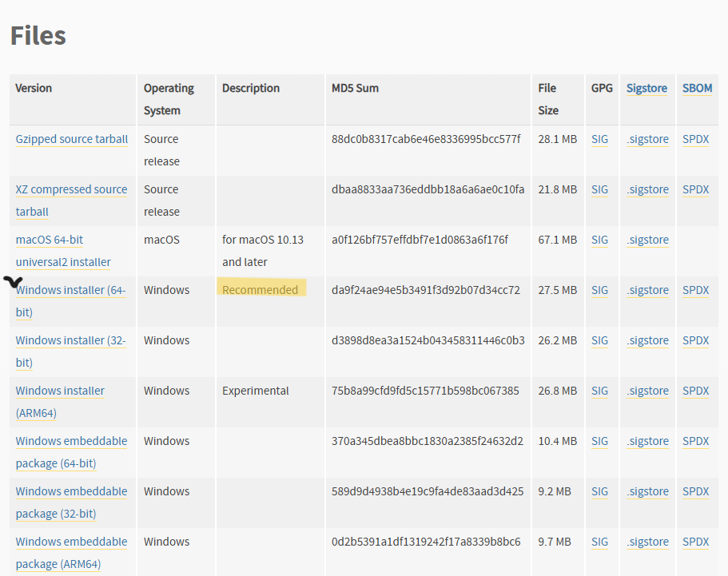Open SIG link for embeddable package 64-bit

point(599,441)
